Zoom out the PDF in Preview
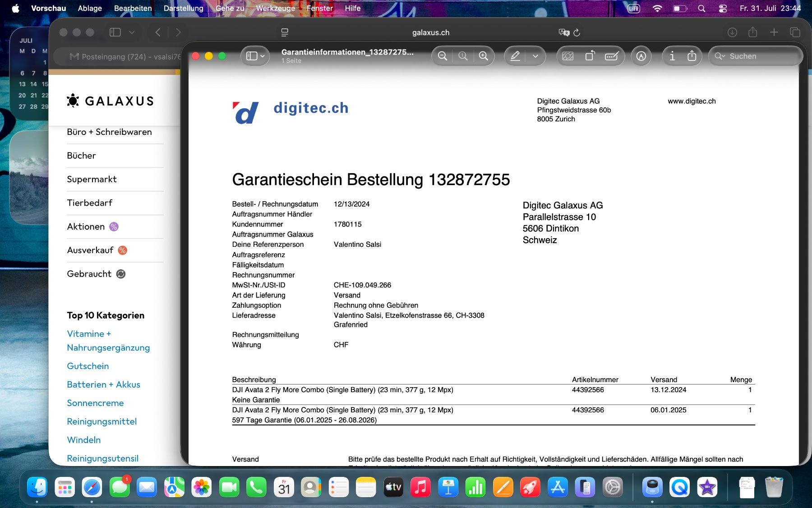The height and width of the screenshot is (508, 812). coord(443,56)
